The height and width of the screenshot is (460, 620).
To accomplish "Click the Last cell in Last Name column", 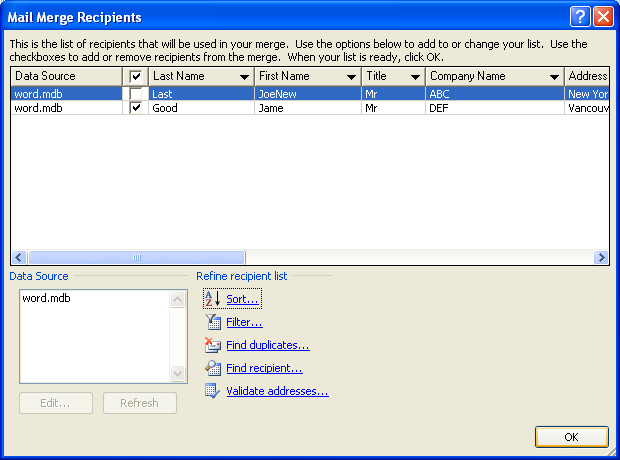I will pos(202,94).
